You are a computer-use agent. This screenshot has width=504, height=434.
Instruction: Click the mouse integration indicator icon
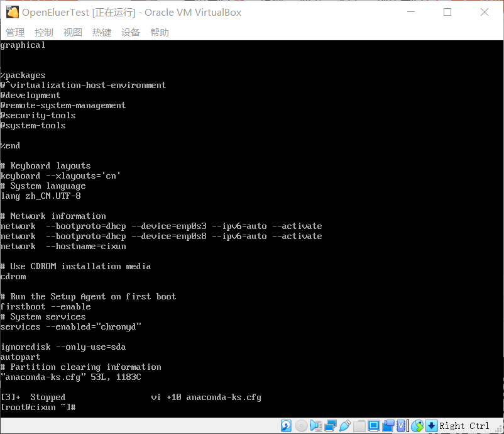point(417,426)
